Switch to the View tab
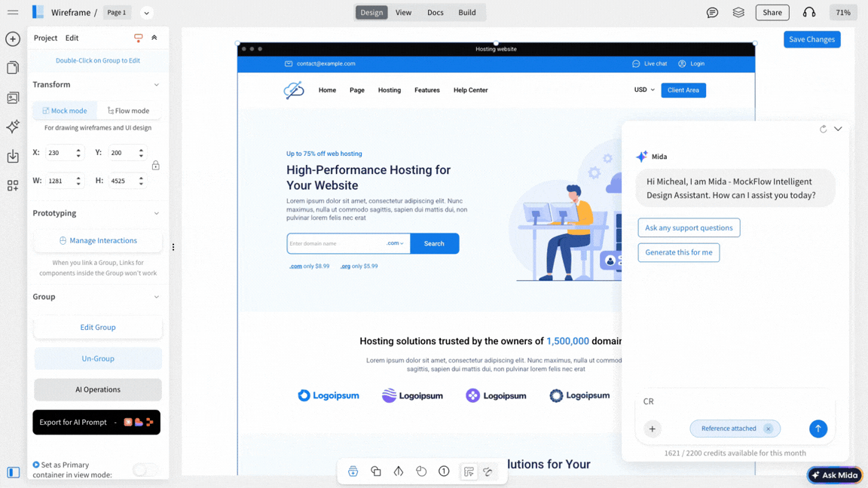Viewport: 868px width, 488px height. coord(403,13)
